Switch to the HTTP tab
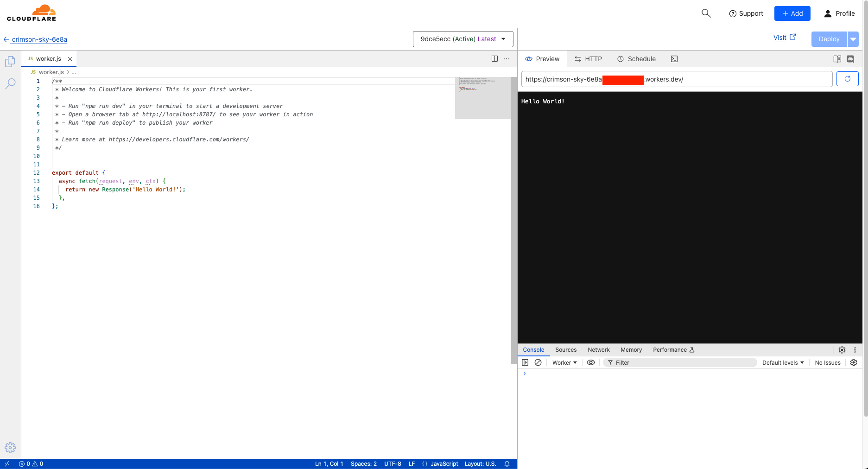 pos(588,59)
